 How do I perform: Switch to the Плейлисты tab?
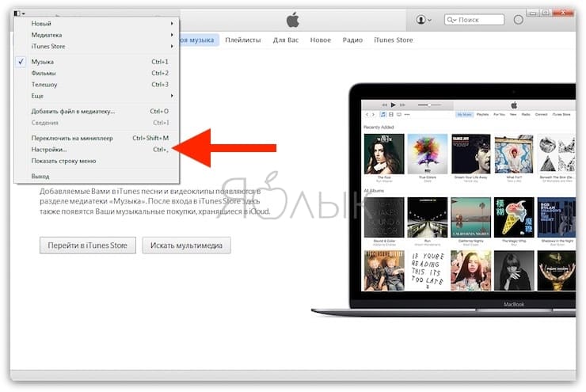(x=243, y=40)
